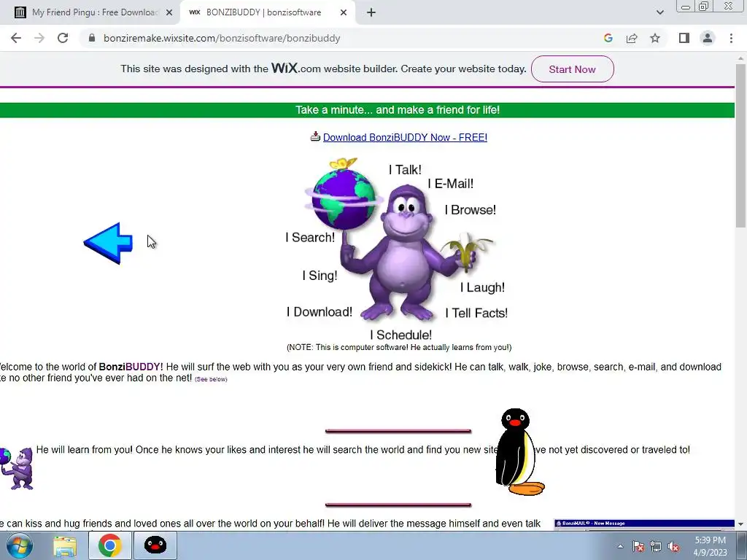
Task: Click the small Bonzi holding globe image
Action: (17, 468)
